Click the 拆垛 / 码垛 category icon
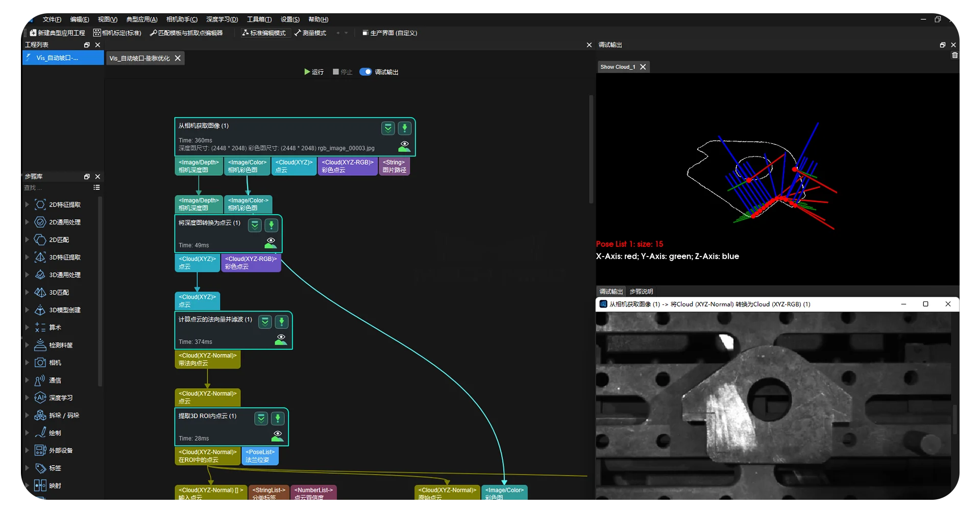Screen dimensions: 980x511 point(40,416)
